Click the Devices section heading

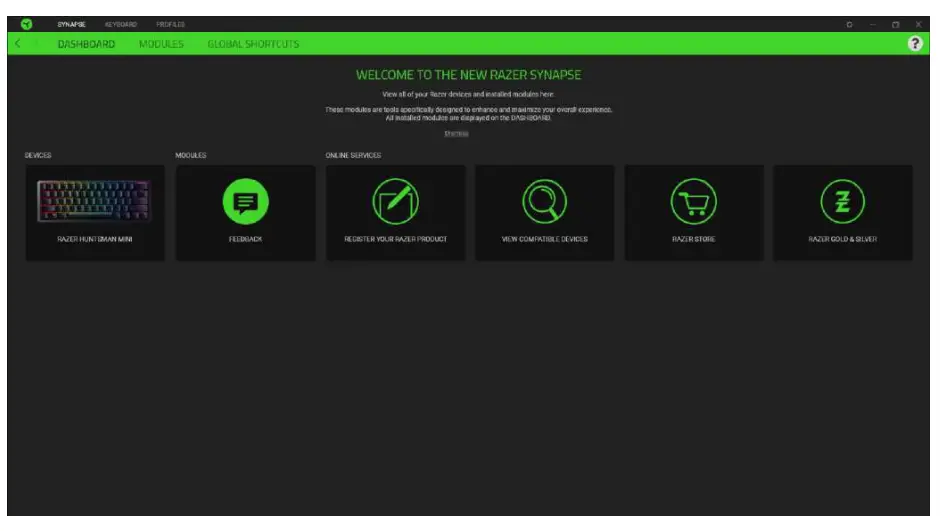pyautogui.click(x=38, y=155)
